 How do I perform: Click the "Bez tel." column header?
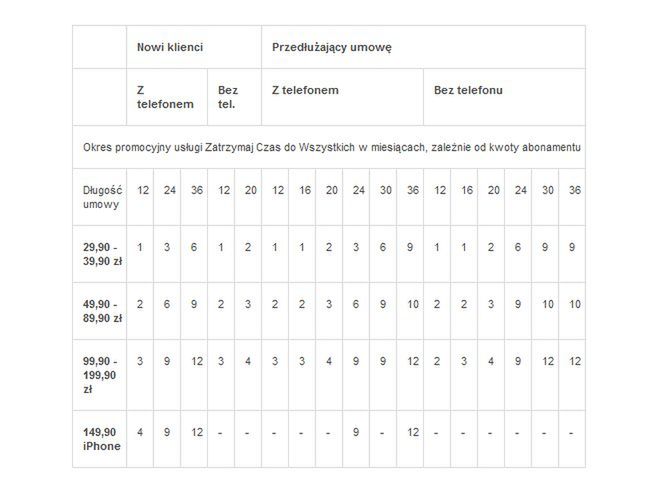coord(234,97)
